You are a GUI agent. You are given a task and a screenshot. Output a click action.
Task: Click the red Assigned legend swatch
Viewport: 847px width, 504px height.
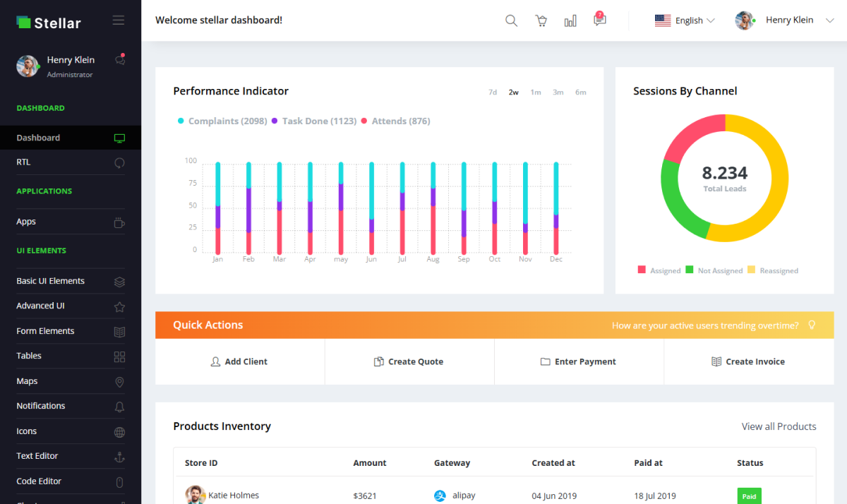(x=642, y=270)
